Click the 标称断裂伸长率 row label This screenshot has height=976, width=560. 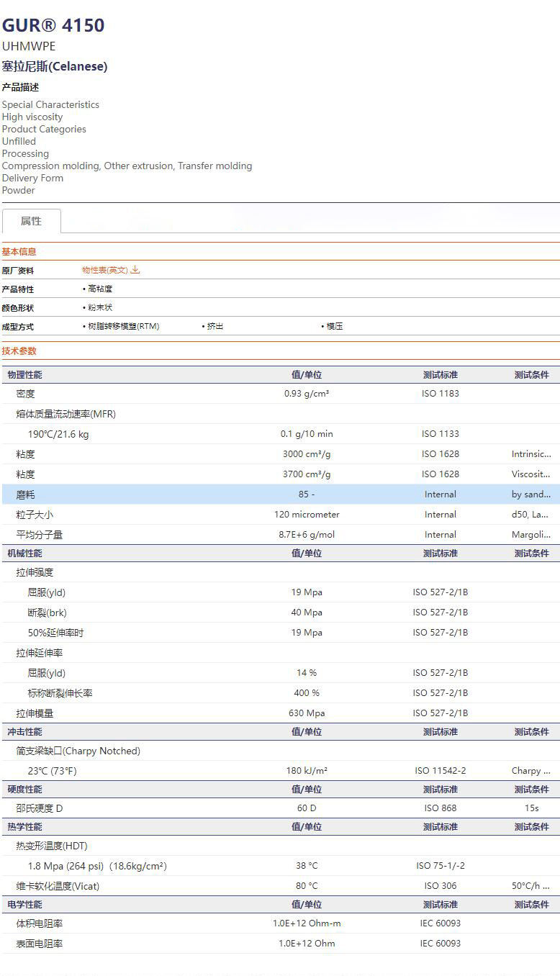[60, 693]
